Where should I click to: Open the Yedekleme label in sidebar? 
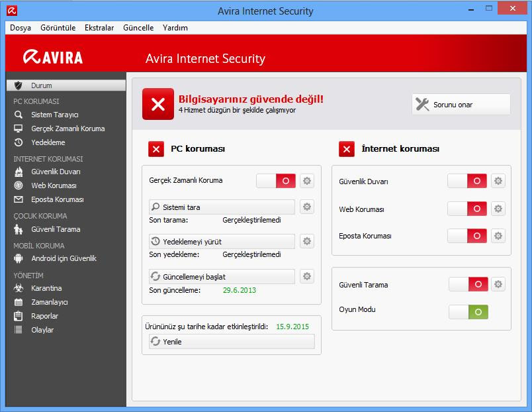point(48,142)
